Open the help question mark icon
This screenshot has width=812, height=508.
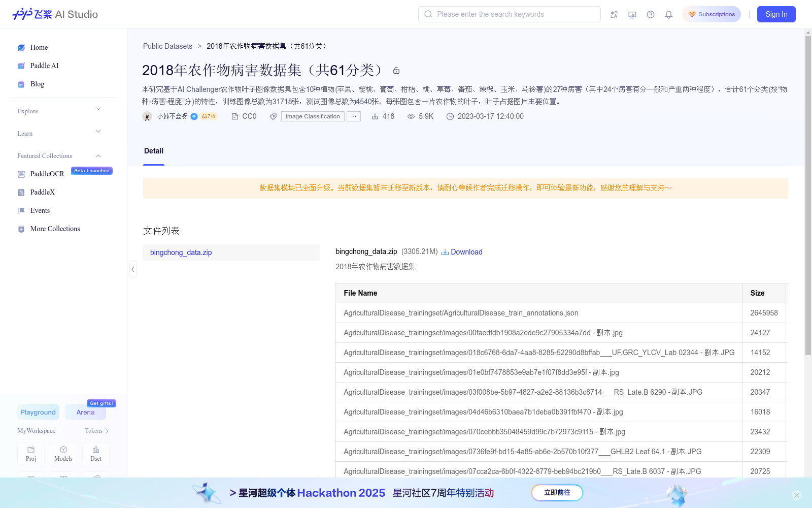(651, 15)
